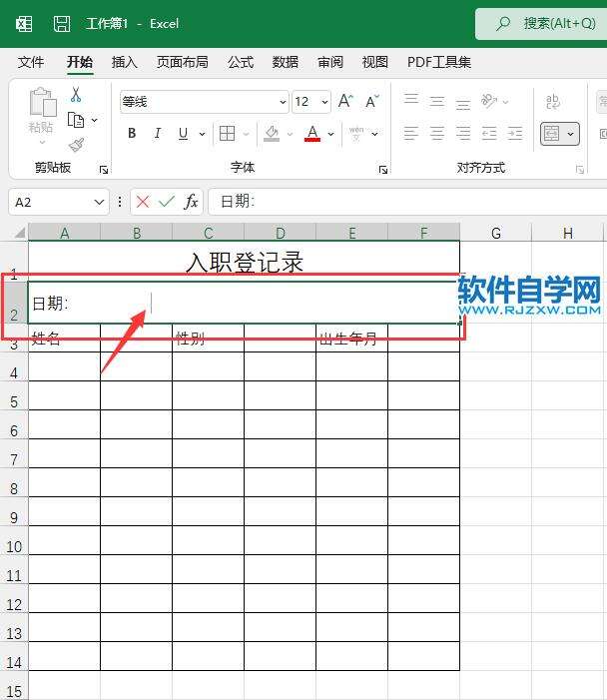Screen dimensions: 607x700
Task: Open the 字体 dialog launcher
Action: click(383, 169)
